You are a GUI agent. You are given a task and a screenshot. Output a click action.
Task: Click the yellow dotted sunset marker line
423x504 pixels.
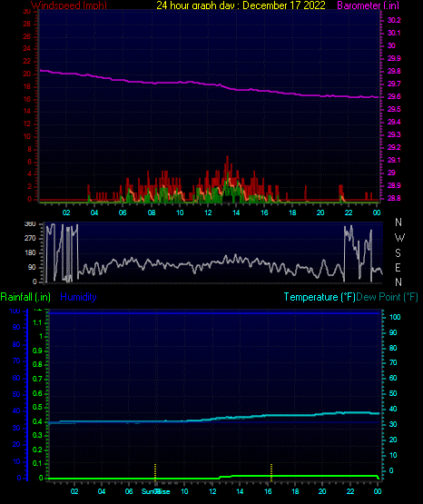[271, 472]
